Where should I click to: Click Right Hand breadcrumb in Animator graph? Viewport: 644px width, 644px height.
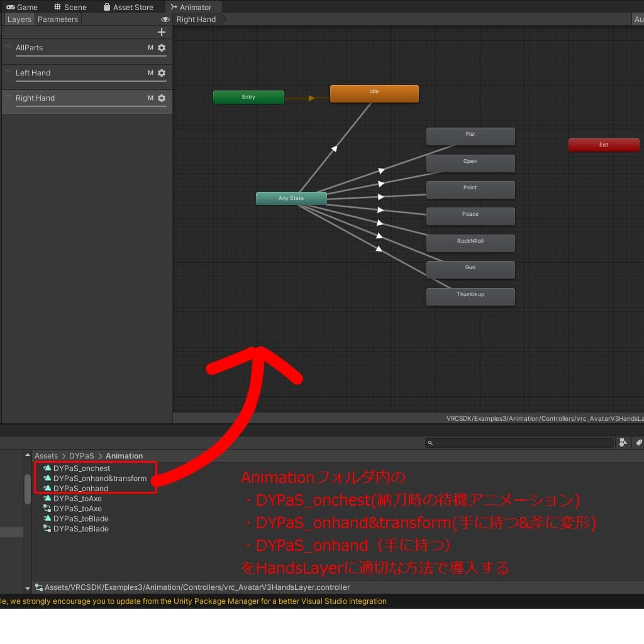[x=196, y=19]
